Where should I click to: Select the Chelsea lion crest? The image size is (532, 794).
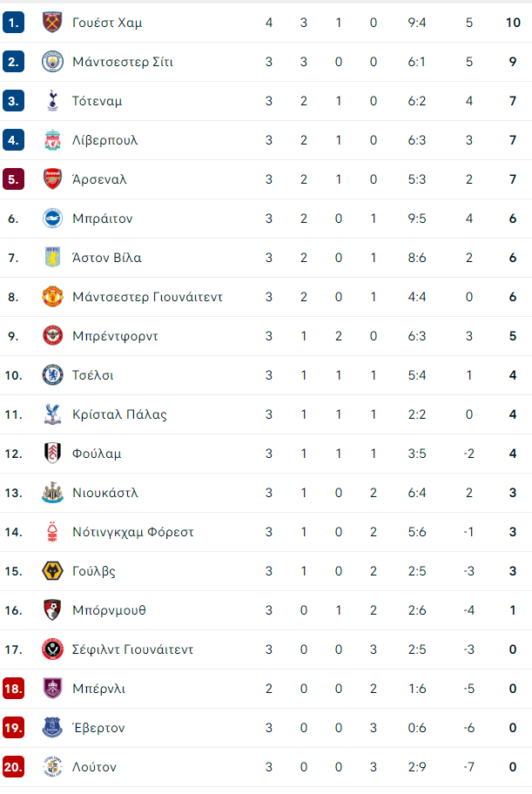coord(52,375)
